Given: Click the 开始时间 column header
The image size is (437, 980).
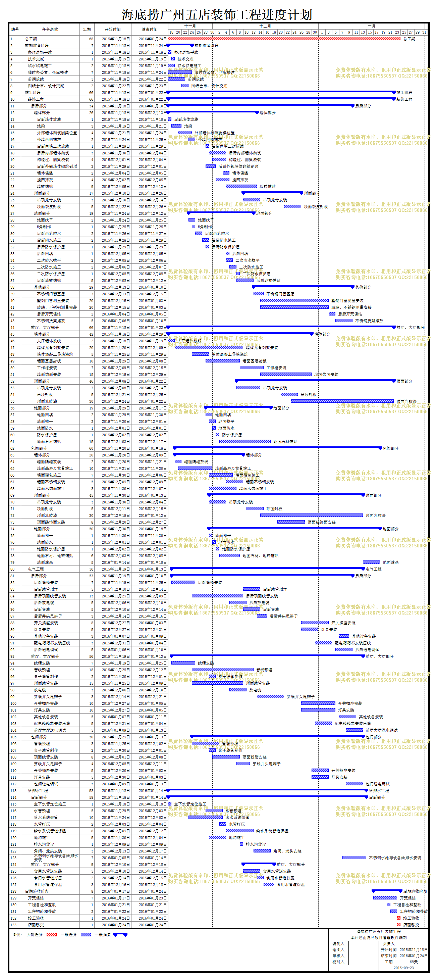Looking at the screenshot, I should coord(113,29).
